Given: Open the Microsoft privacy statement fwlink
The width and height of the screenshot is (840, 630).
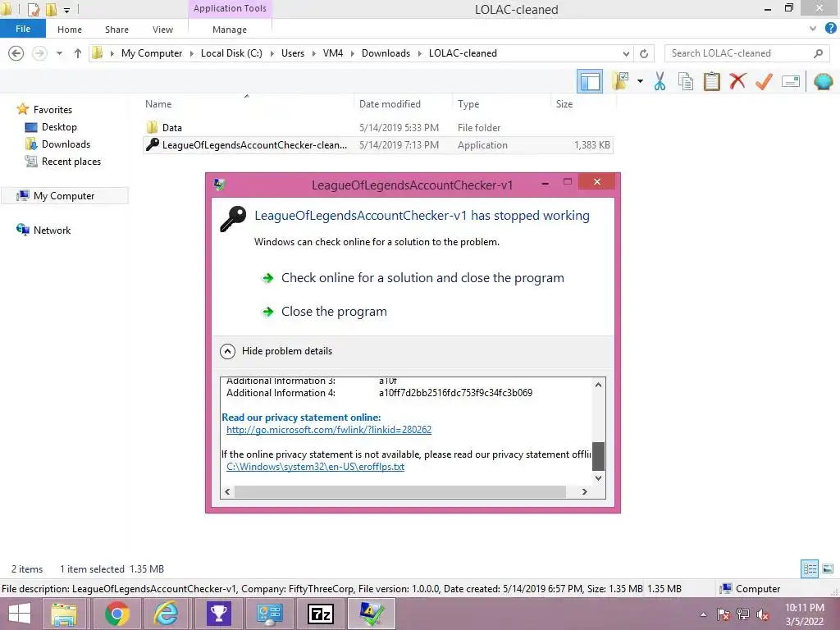Looking at the screenshot, I should point(328,430).
